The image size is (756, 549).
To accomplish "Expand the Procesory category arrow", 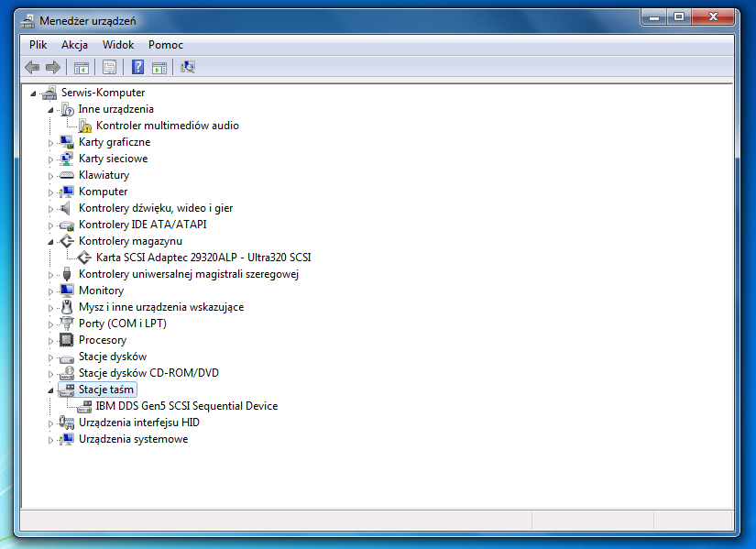I will coord(50,341).
